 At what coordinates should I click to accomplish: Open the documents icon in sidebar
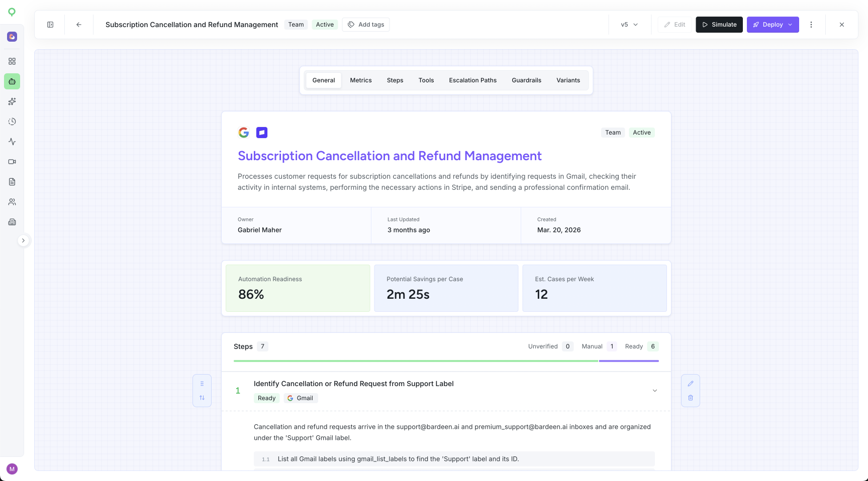pos(12,182)
